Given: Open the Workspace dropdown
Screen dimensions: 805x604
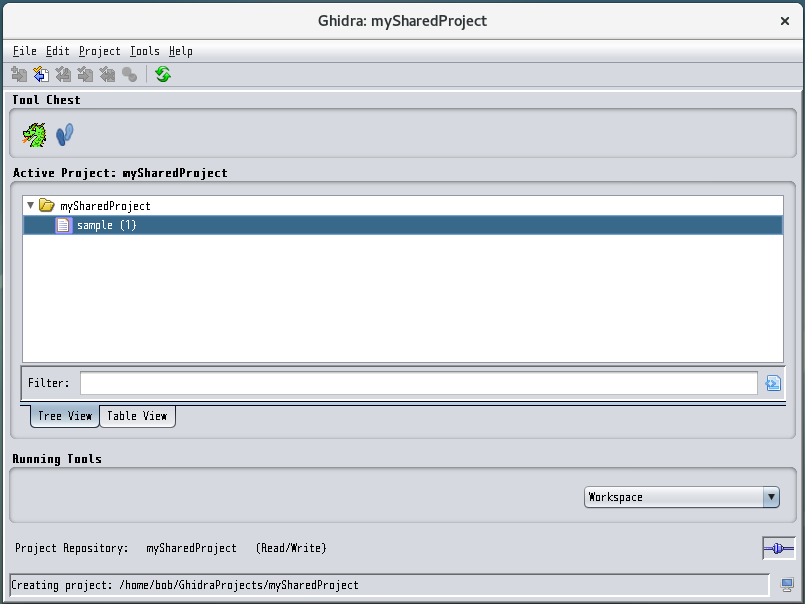Looking at the screenshot, I should click(682, 497).
